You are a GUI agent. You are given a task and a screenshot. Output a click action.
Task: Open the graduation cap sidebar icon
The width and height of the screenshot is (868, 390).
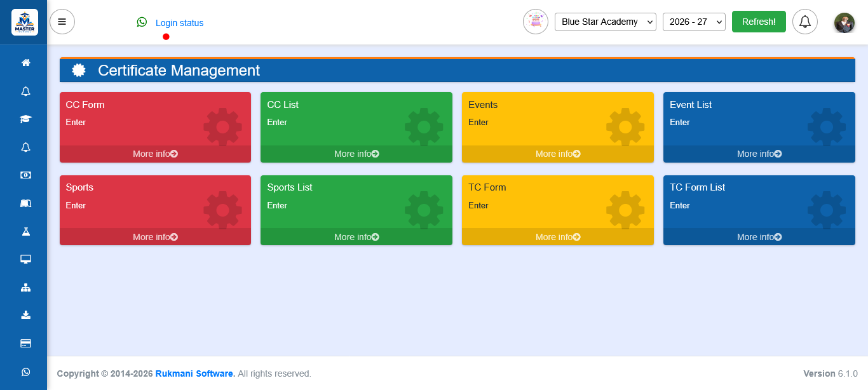coord(25,119)
